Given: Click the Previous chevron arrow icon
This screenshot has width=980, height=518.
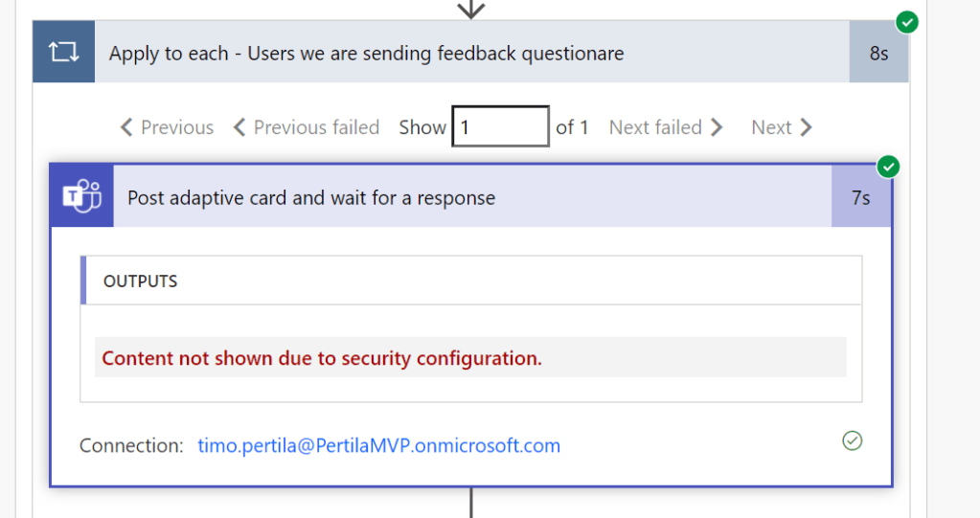Looking at the screenshot, I should pyautogui.click(x=126, y=127).
